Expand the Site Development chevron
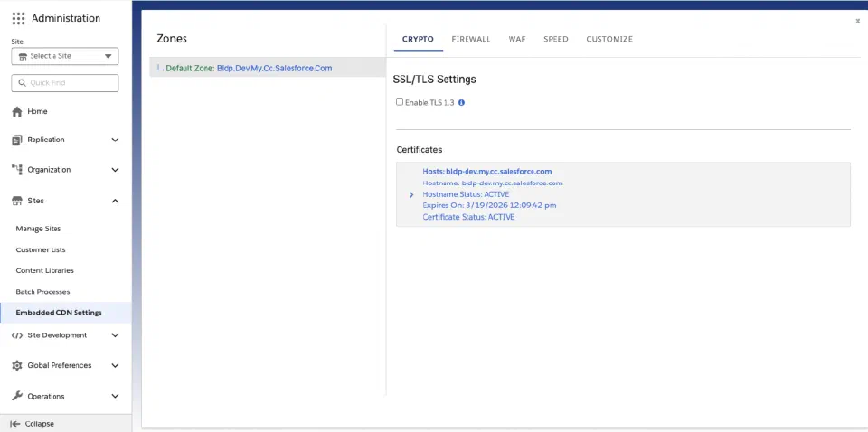The image size is (868, 432). [x=115, y=335]
